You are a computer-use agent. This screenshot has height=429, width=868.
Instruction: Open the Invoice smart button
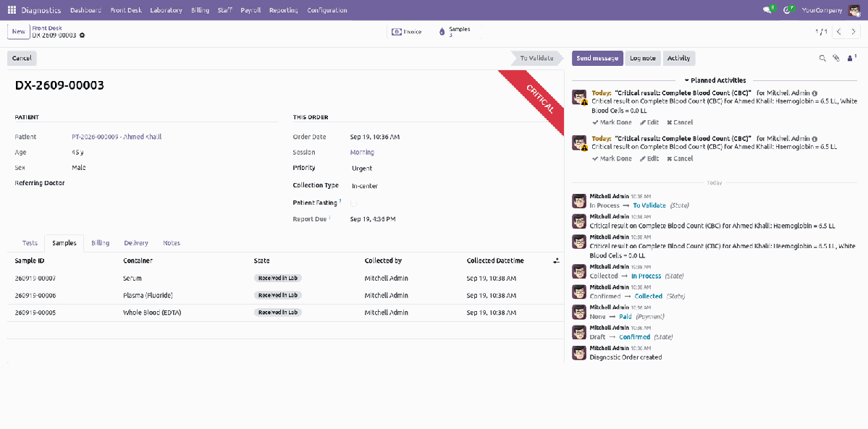coord(407,32)
